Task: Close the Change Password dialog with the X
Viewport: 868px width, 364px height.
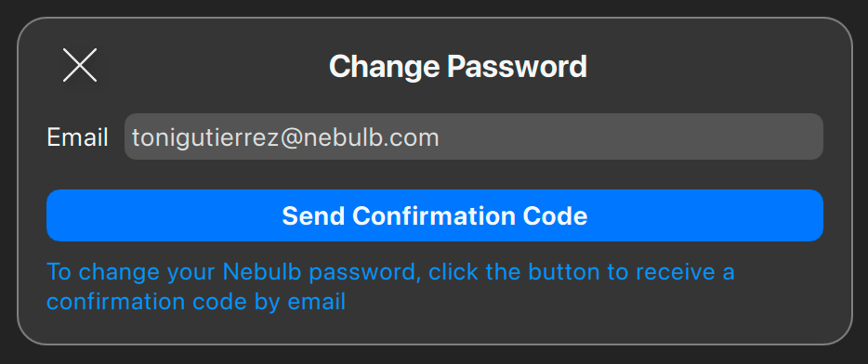Action: 80,65
